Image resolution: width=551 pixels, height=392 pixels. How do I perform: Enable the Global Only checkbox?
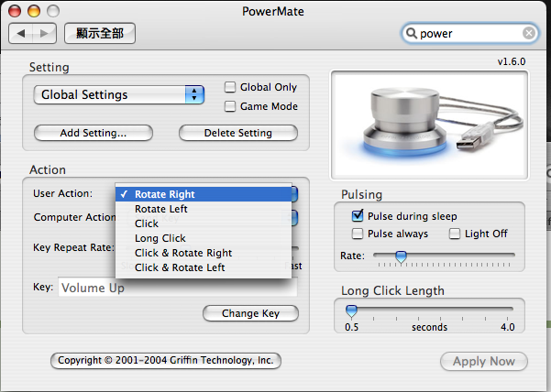click(230, 87)
